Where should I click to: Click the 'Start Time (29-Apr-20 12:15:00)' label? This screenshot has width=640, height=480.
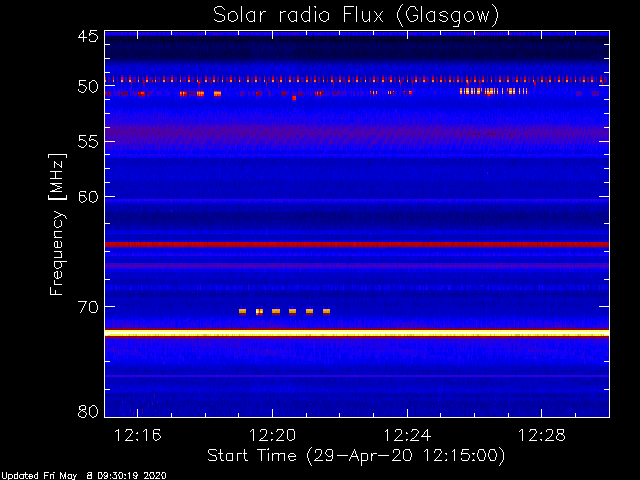[356, 456]
